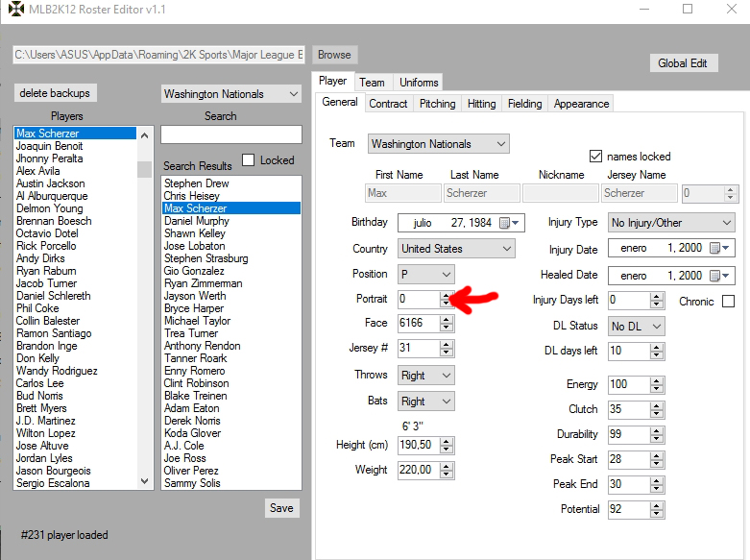This screenshot has height=560, width=750.
Task: Click the app icon in title bar
Action: 15,10
